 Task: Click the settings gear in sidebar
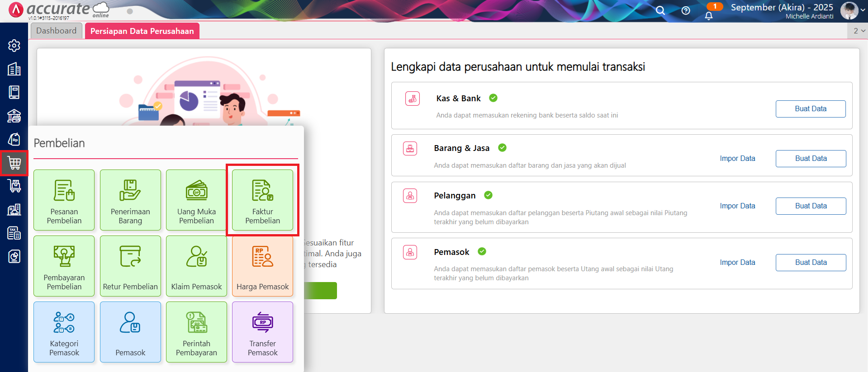(x=14, y=46)
